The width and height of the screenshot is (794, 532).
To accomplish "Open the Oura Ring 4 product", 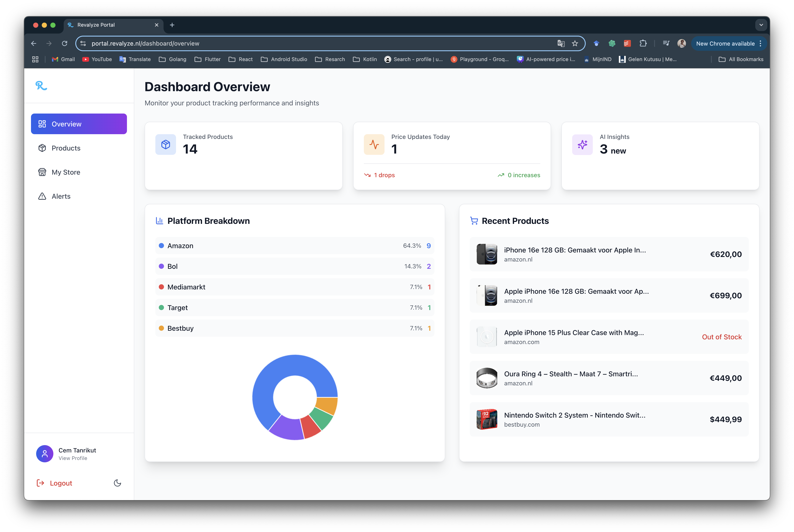I will [x=609, y=378].
